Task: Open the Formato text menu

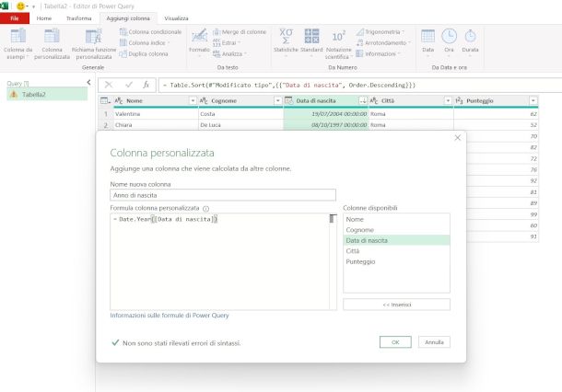Action: [199, 41]
